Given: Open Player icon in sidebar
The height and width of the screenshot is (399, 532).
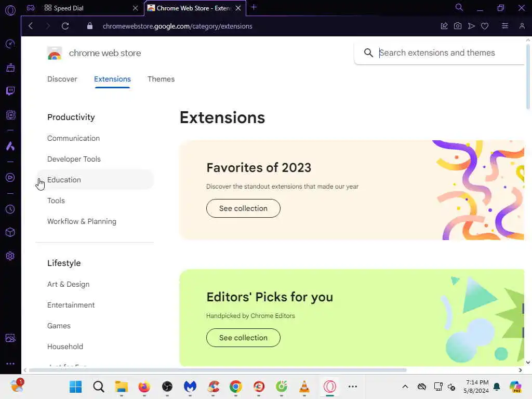Looking at the screenshot, I should pyautogui.click(x=10, y=178).
